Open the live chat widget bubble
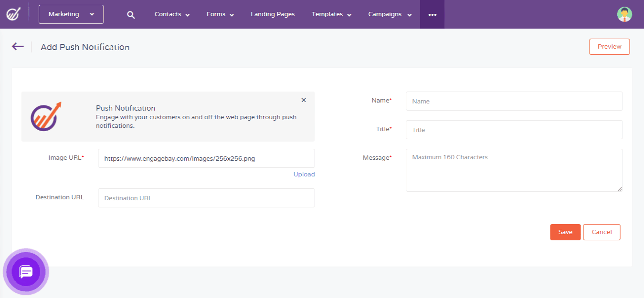 pos(26,272)
